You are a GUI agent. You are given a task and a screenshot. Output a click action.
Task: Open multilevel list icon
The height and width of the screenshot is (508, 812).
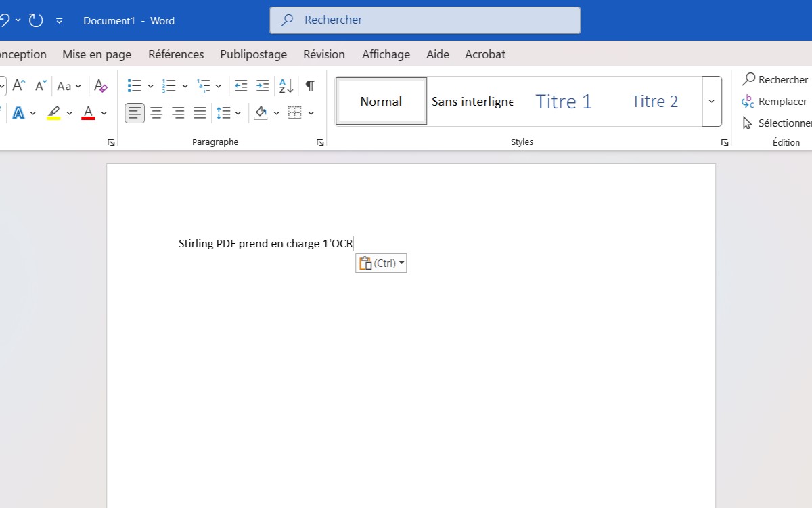[x=204, y=86]
